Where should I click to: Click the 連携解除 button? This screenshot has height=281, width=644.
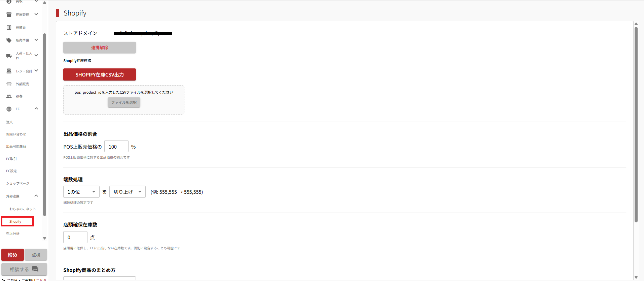click(100, 48)
